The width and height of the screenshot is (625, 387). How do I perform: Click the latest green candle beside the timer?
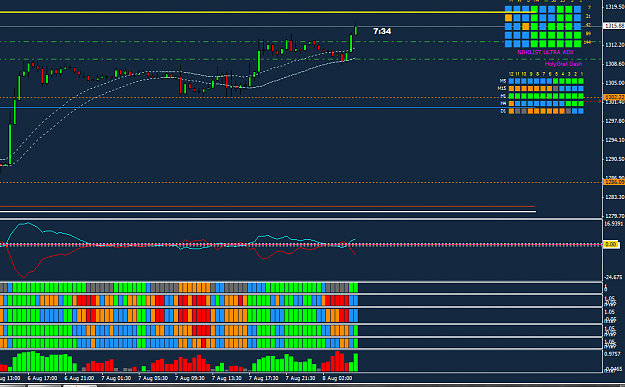point(356,29)
